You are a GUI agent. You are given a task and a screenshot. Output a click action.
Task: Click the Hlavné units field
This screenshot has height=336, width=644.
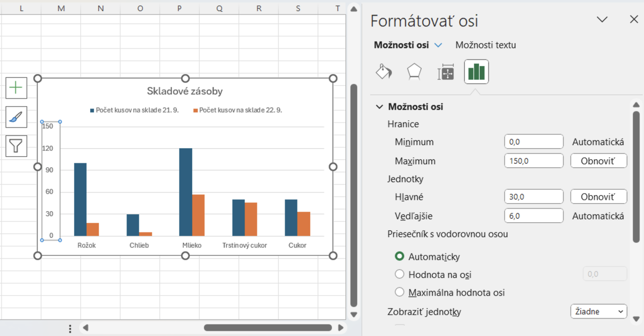pyautogui.click(x=534, y=197)
